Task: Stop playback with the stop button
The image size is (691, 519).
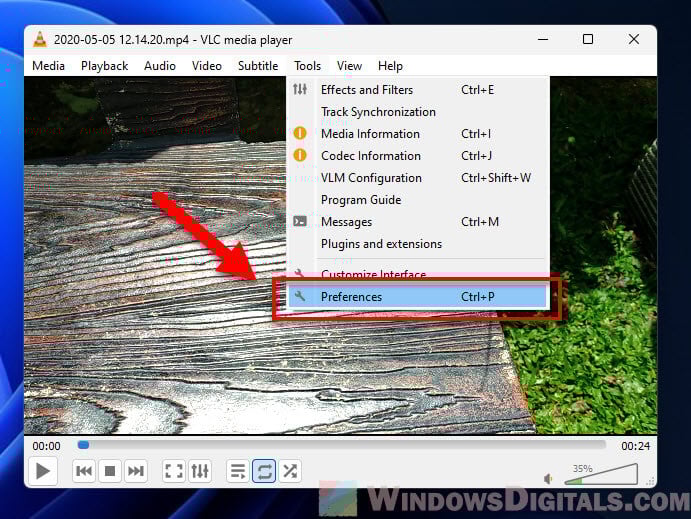Action: point(110,471)
